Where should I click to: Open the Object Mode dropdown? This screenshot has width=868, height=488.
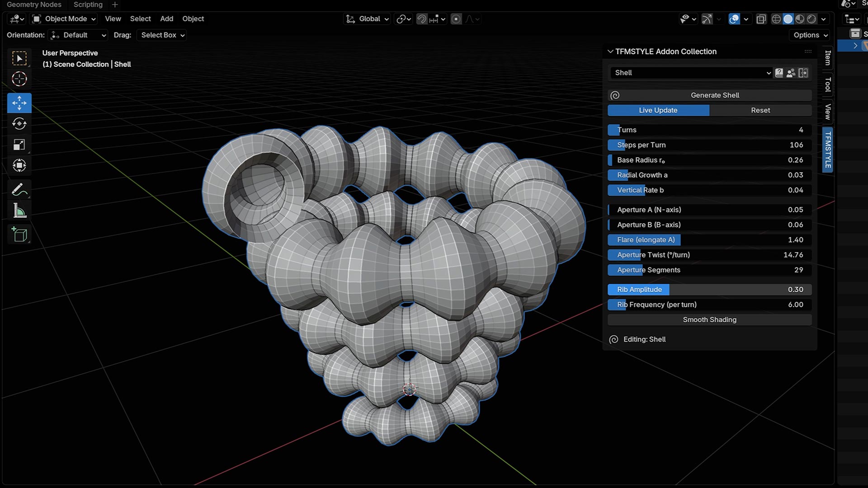64,19
